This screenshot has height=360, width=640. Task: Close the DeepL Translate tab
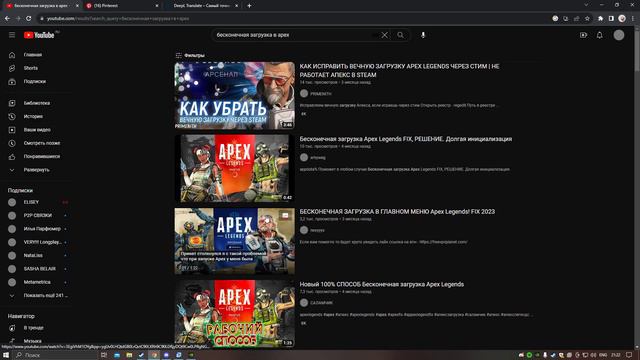click(x=236, y=6)
